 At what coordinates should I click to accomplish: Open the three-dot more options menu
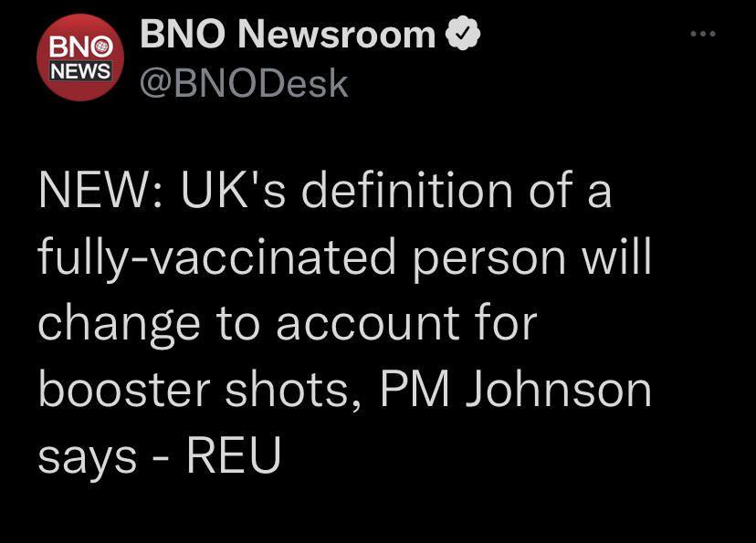[x=702, y=34]
